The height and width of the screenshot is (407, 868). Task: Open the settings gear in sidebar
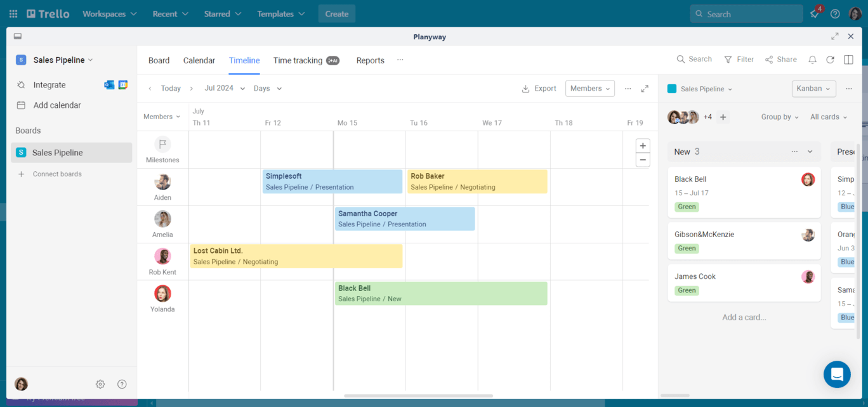100,384
